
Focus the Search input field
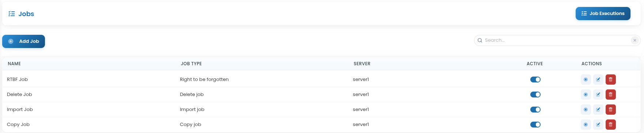pos(557,40)
